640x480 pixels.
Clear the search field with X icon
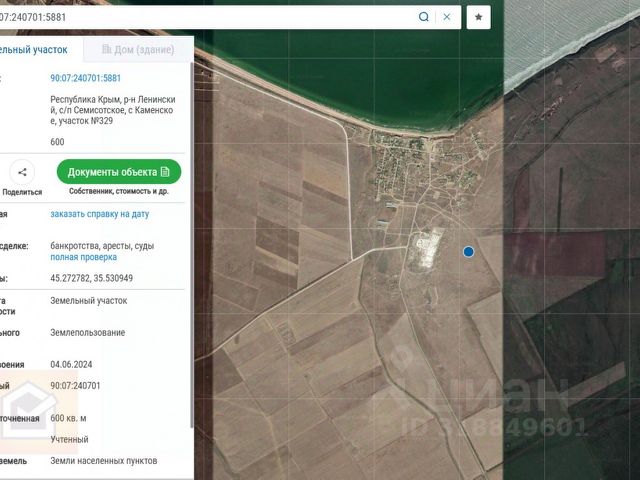[447, 17]
